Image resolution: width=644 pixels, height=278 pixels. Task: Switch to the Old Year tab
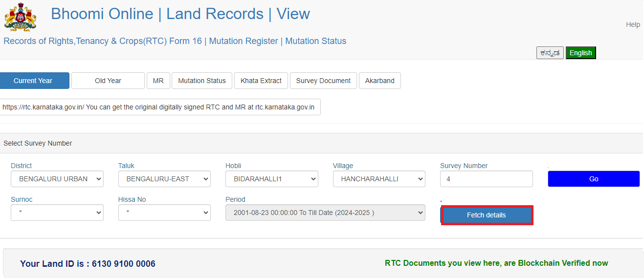(108, 81)
